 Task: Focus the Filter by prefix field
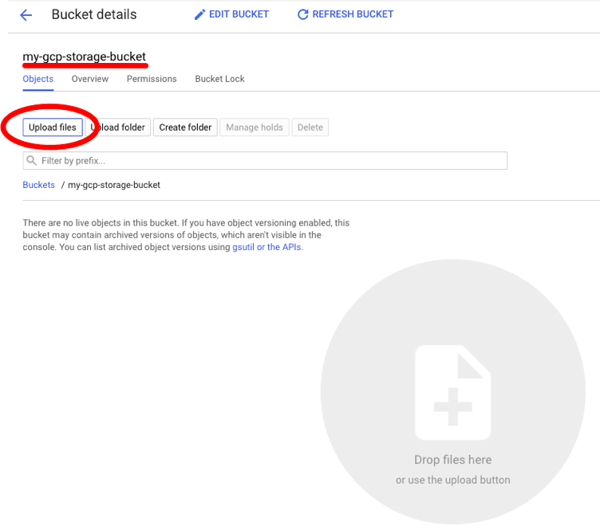click(x=270, y=160)
